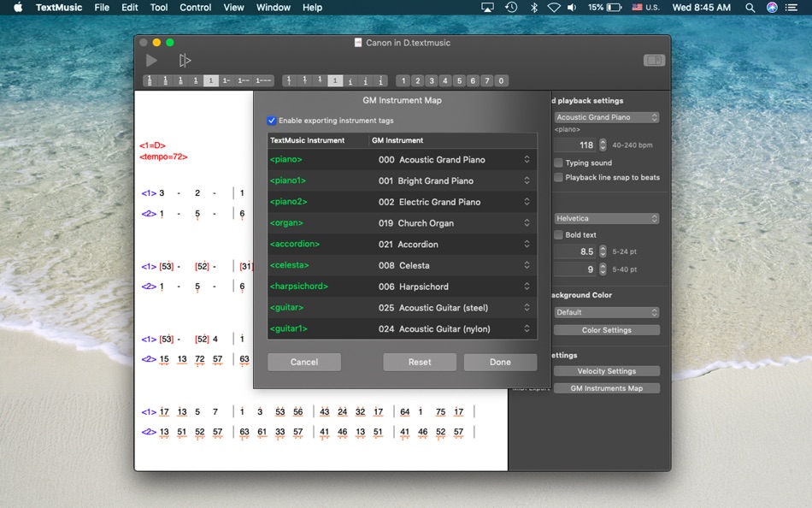
Task: Open the Helvetica font dropdown
Action: (x=606, y=218)
